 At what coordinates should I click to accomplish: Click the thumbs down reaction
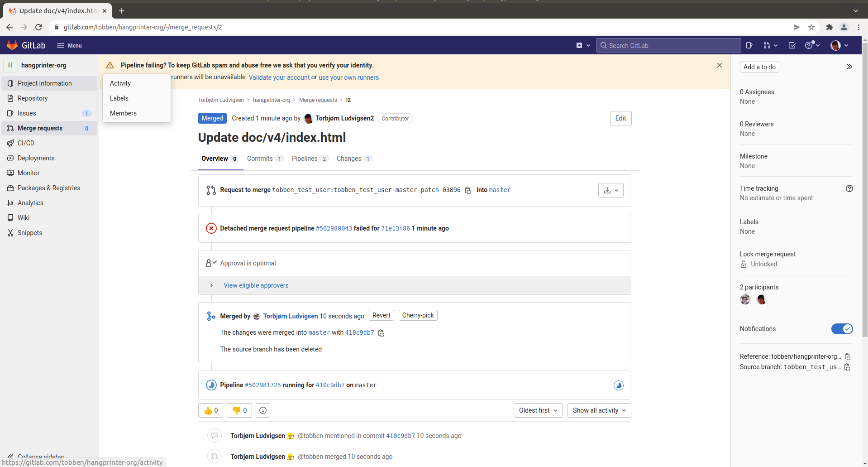click(239, 410)
